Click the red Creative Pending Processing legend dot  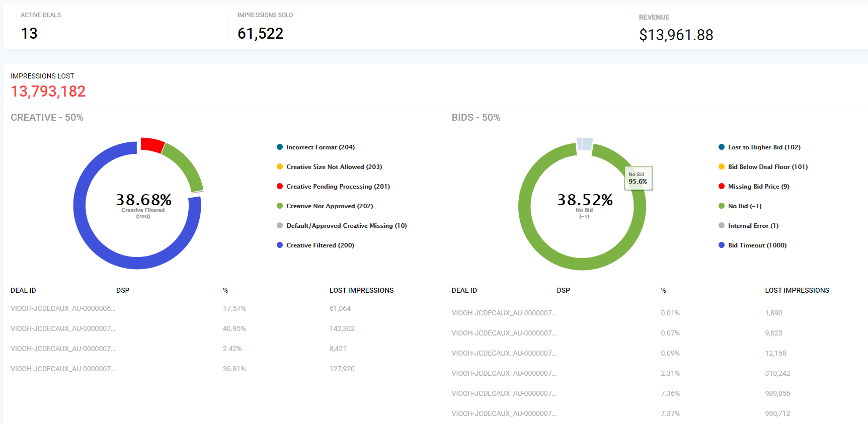click(280, 187)
